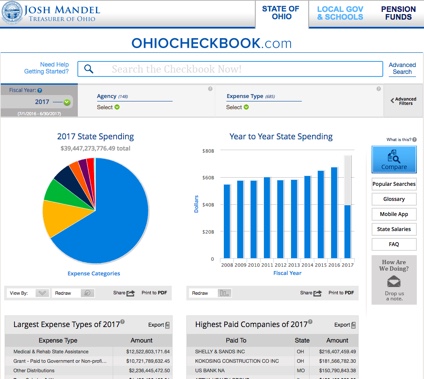The width and height of the screenshot is (424, 379).
Task: Click KOKOSING CONSTRUCTION CO INC row
Action: tap(272, 361)
